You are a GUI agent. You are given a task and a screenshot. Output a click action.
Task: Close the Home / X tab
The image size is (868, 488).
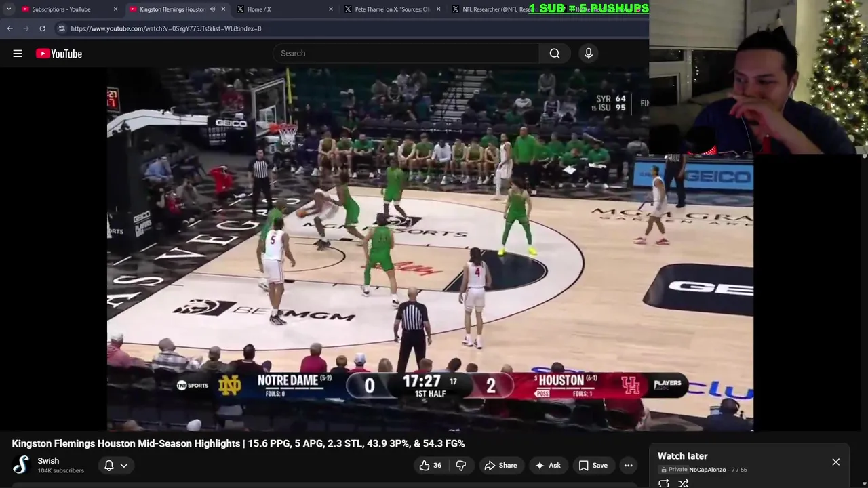331,9
